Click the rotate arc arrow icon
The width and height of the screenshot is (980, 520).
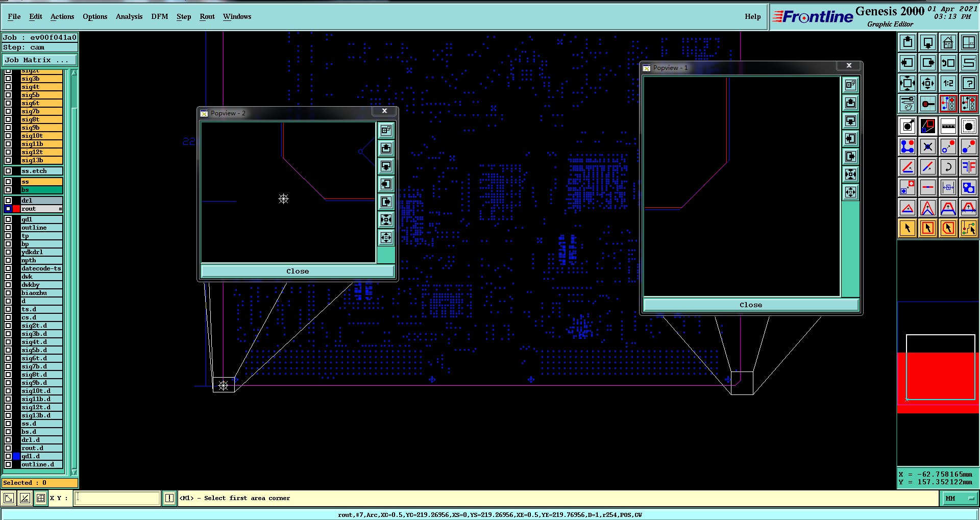[x=948, y=166]
